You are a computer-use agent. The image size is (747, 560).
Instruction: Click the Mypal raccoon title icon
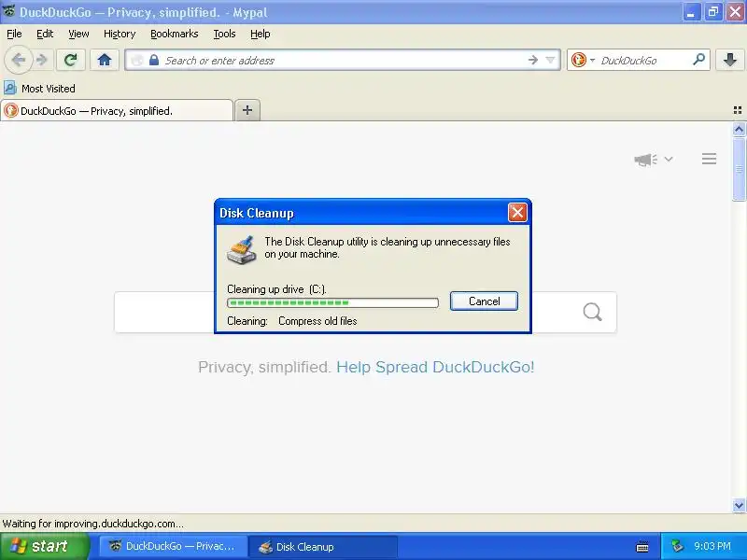pyautogui.click(x=8, y=11)
